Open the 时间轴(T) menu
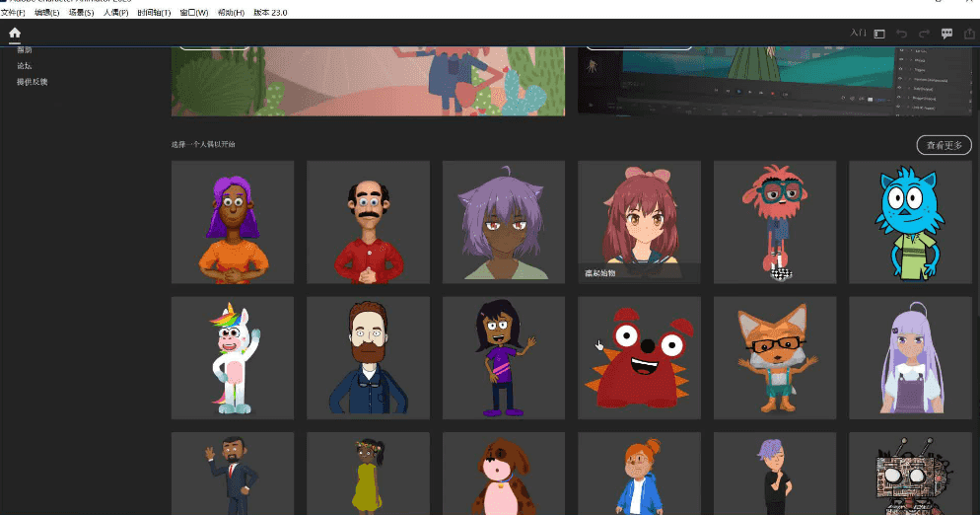The image size is (980, 515). coord(154,13)
